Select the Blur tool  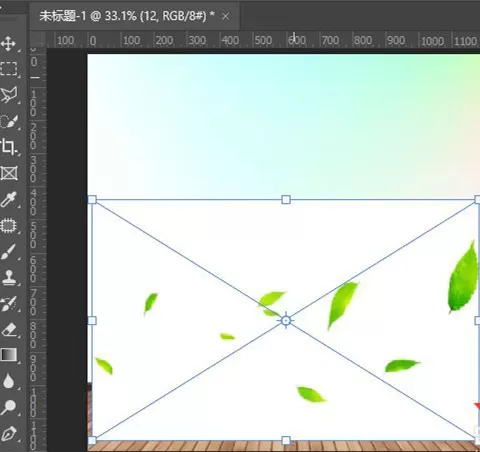(x=8, y=381)
